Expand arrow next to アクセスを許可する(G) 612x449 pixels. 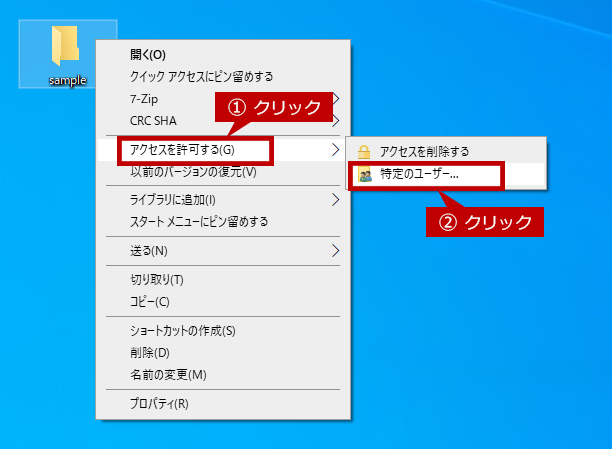click(x=336, y=150)
